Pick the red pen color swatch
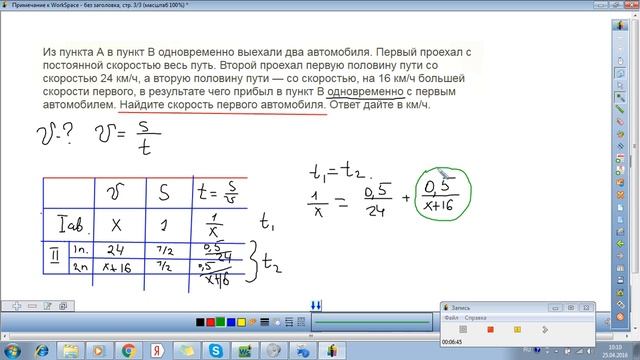 click(211, 322)
